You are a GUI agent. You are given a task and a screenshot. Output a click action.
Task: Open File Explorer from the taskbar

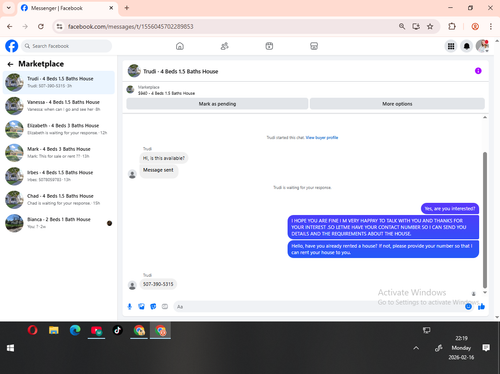point(54,330)
